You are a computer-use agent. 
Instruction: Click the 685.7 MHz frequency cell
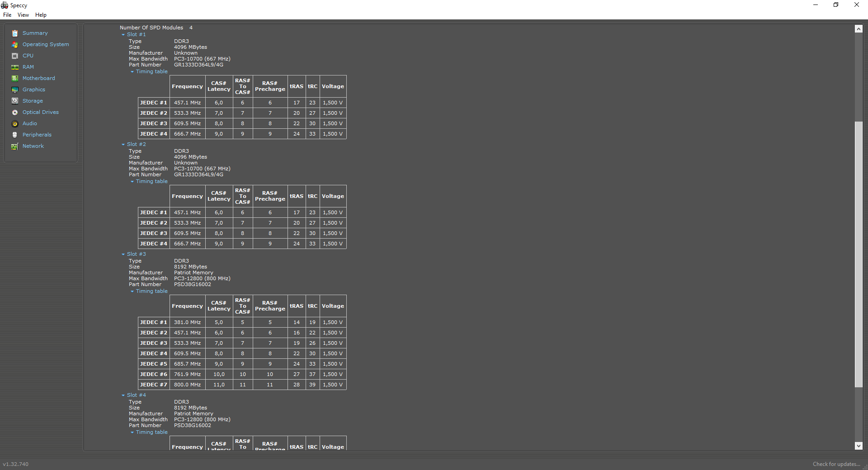187,364
